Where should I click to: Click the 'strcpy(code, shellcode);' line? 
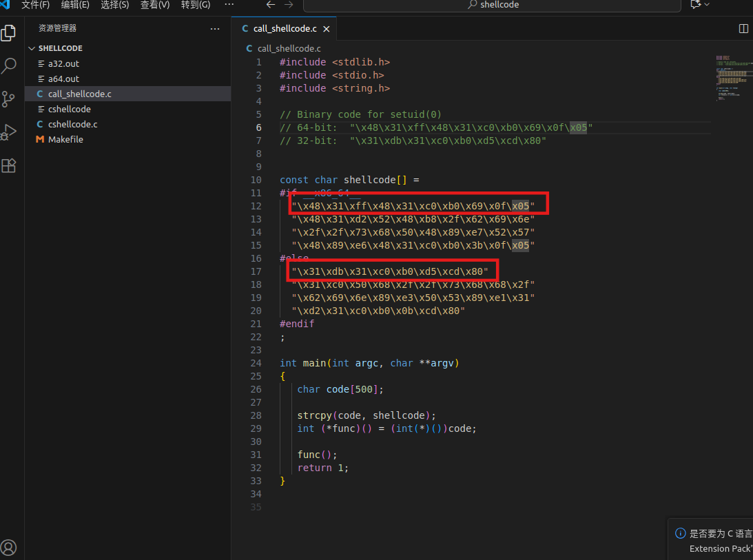point(367,415)
